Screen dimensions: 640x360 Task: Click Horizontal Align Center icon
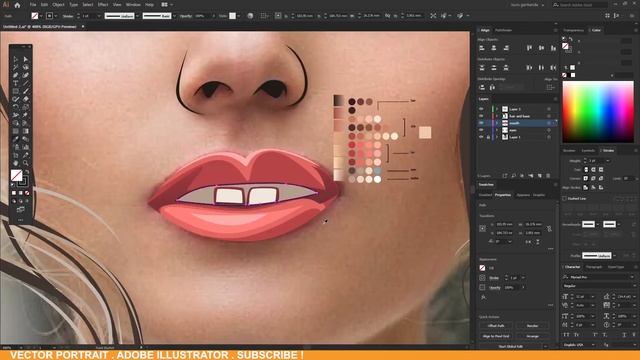point(494,48)
